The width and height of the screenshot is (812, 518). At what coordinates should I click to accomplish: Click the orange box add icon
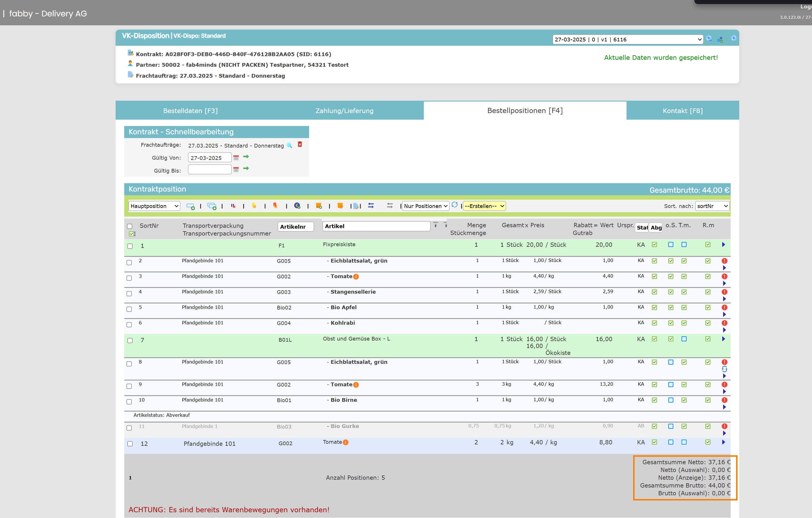[x=319, y=206]
